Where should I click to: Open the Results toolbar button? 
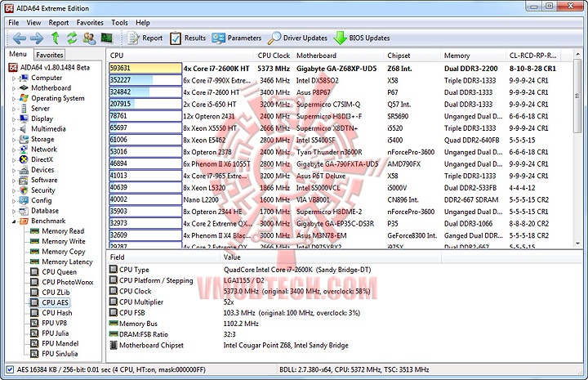188,38
